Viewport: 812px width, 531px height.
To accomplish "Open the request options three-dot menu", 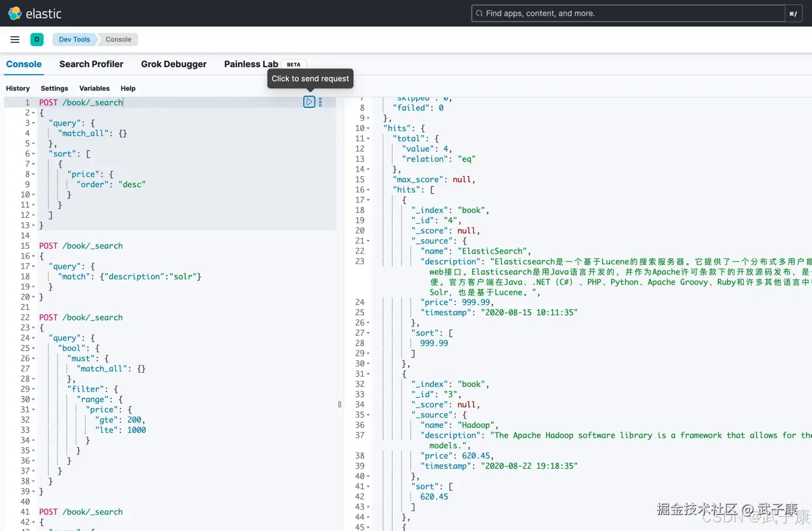I will point(320,102).
